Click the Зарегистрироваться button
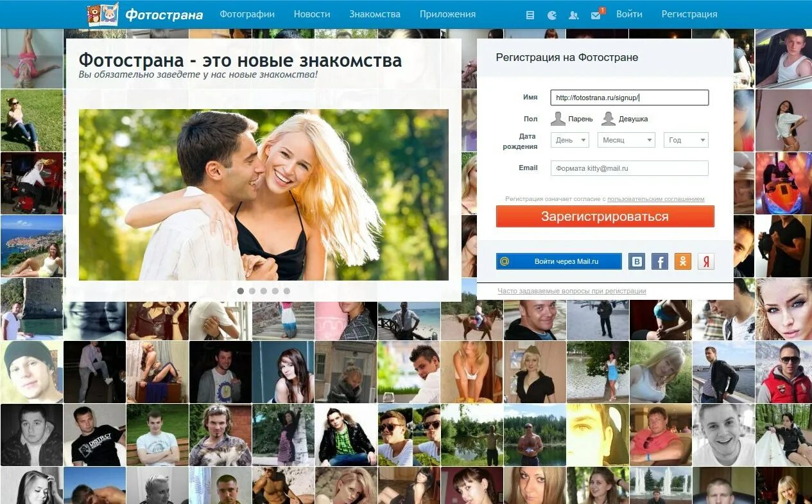812x504 pixels. (x=605, y=216)
